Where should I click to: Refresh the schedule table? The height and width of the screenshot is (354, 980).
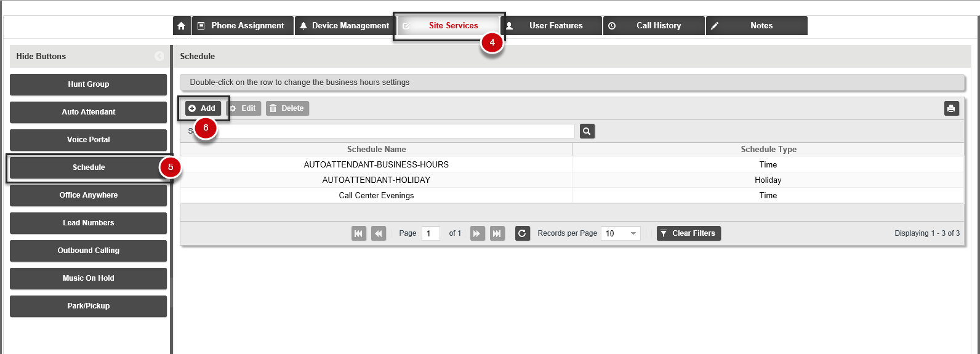[523, 233]
